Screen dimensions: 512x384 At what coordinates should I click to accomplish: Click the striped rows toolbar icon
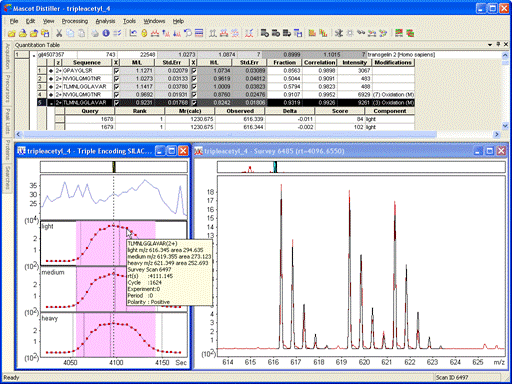click(x=199, y=33)
